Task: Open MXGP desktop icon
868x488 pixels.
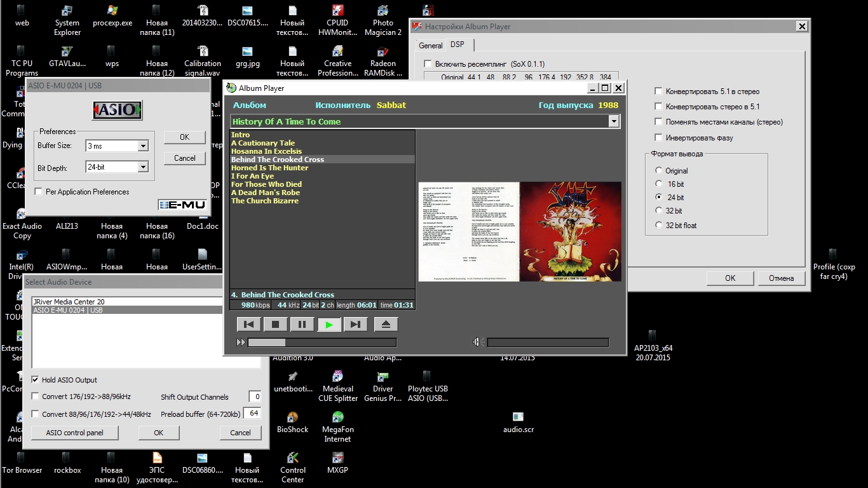Action: [x=337, y=463]
